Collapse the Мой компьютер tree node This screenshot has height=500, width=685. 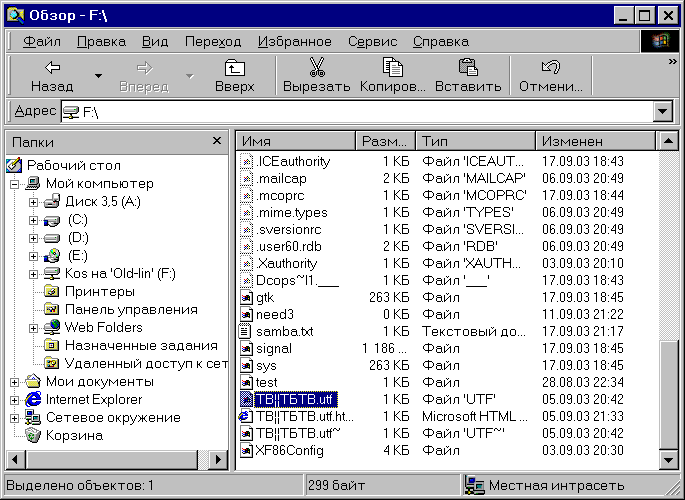tap(15, 184)
